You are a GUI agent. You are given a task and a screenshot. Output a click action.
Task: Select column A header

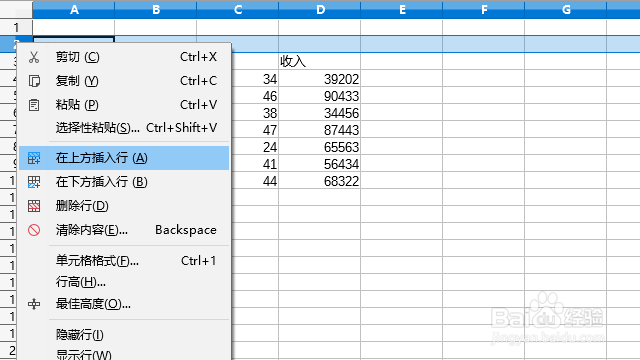point(74,9)
